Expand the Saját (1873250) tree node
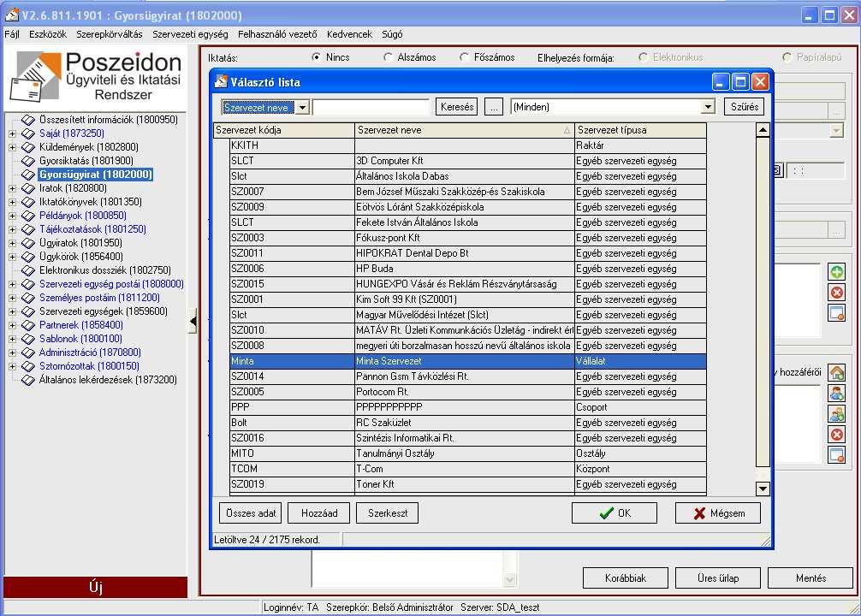 click(12, 133)
